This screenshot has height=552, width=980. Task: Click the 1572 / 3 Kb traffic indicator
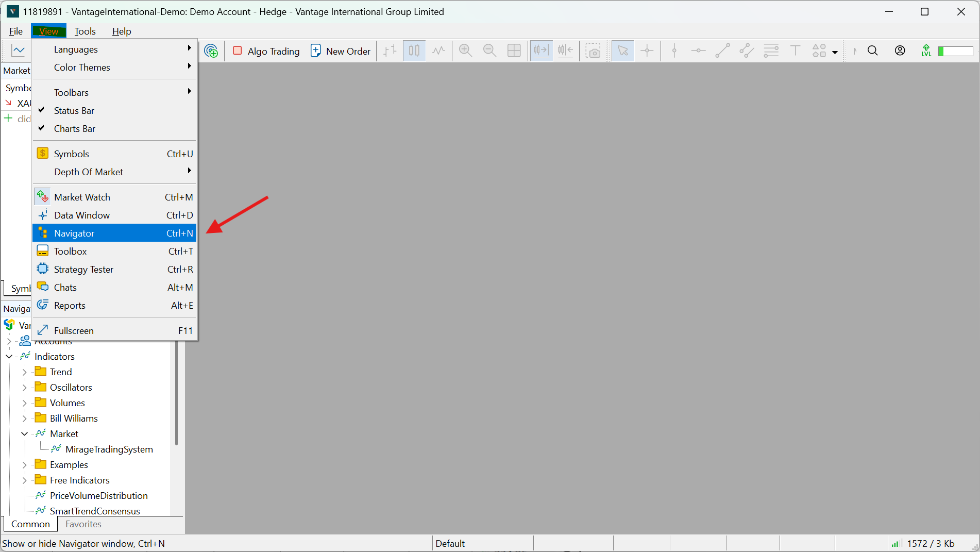click(931, 544)
